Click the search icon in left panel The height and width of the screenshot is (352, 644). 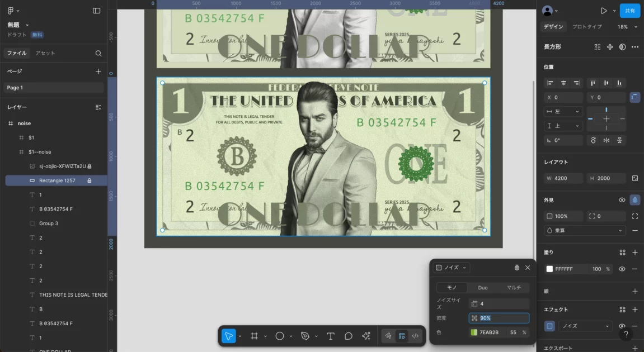pos(98,53)
